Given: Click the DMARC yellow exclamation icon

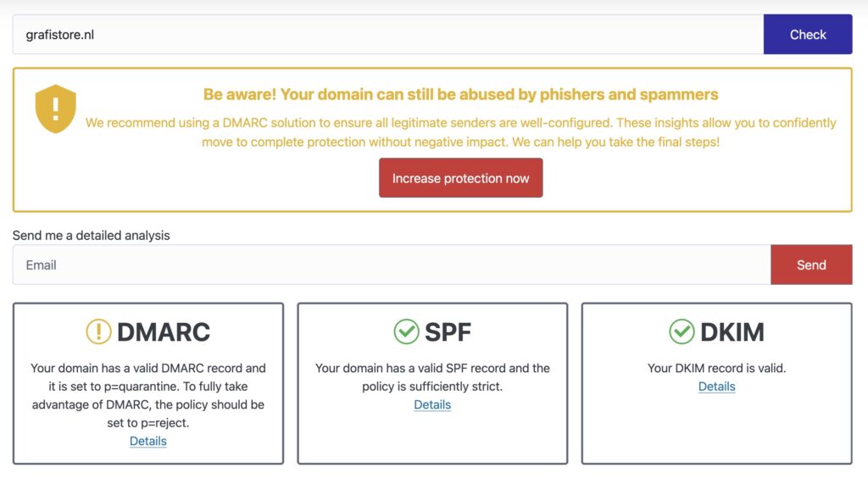Looking at the screenshot, I should [x=98, y=331].
